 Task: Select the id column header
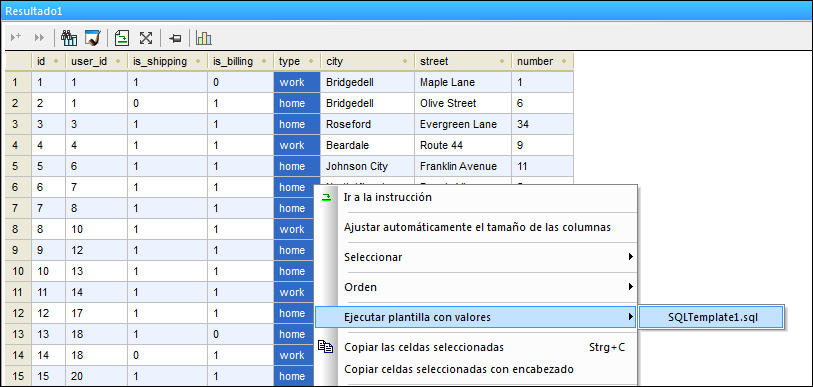(48, 61)
